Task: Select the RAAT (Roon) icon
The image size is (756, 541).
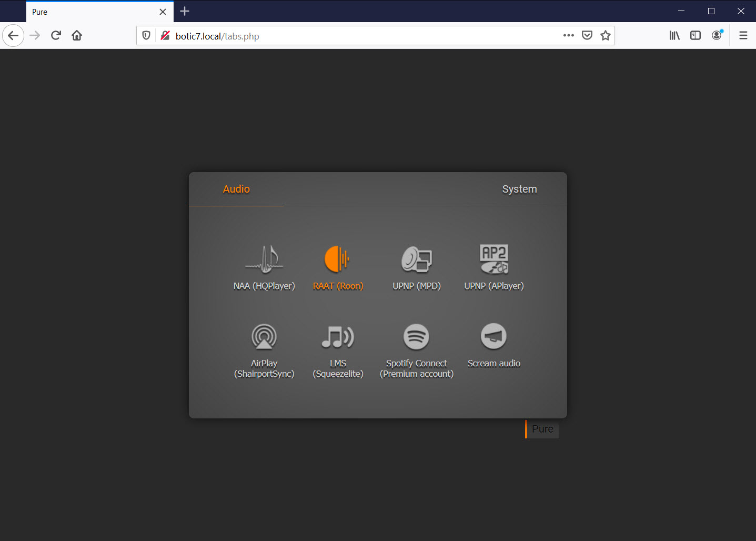Action: click(337, 259)
